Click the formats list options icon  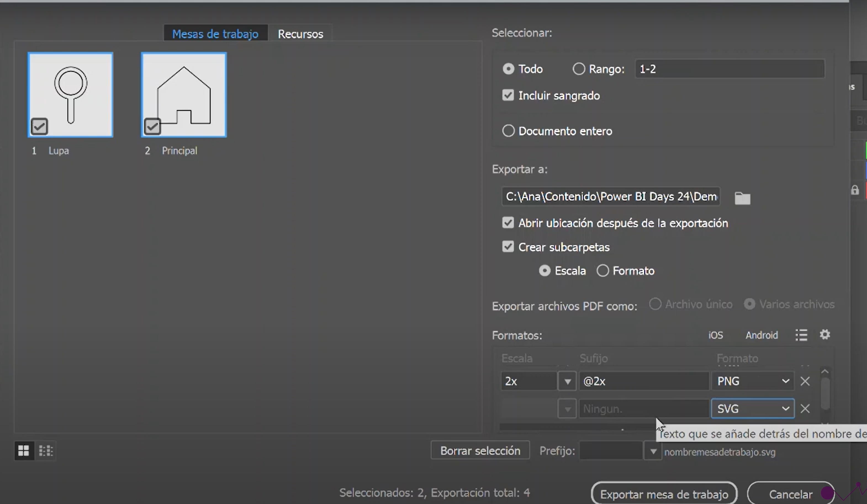pos(801,335)
